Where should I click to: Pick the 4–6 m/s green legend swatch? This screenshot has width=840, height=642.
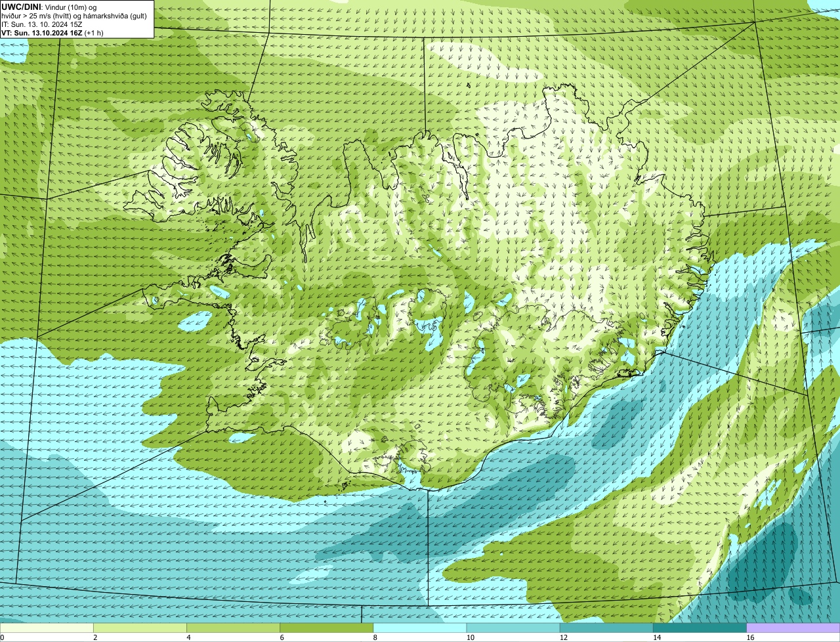[233, 628]
